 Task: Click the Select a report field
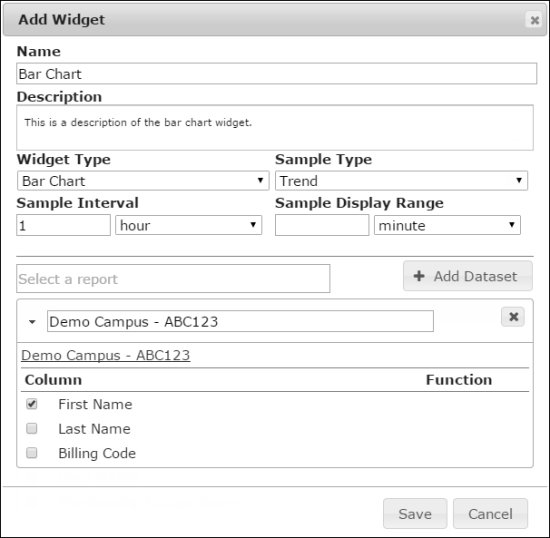point(173,278)
